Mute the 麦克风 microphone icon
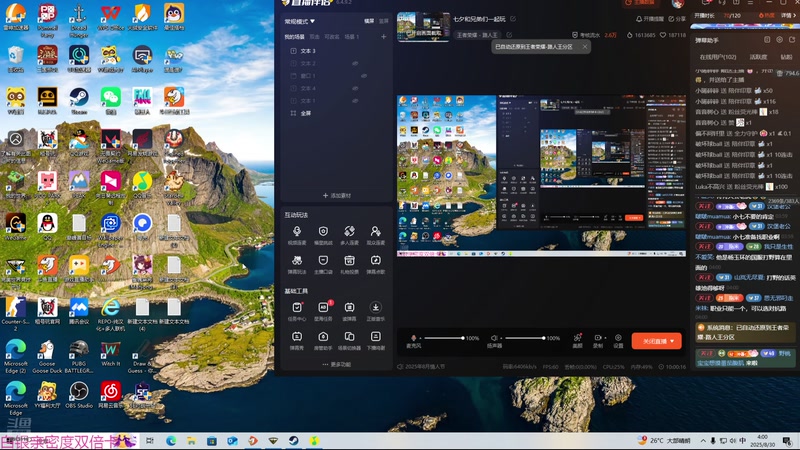Screen dimensions: 800x450 pyautogui.click(x=413, y=338)
